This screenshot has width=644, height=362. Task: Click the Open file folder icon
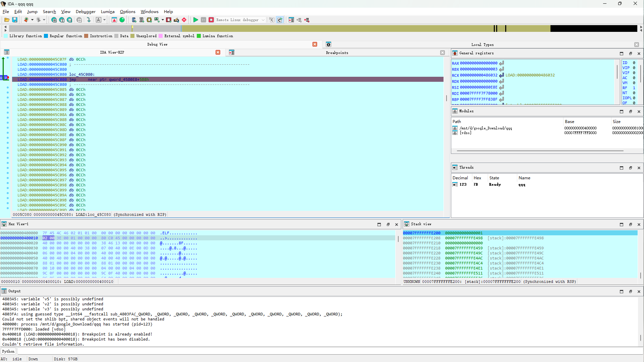point(7,20)
